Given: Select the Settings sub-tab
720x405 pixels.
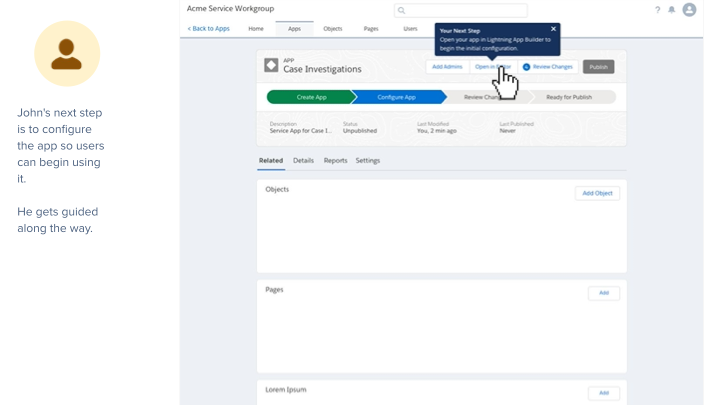Looking at the screenshot, I should click(x=368, y=160).
